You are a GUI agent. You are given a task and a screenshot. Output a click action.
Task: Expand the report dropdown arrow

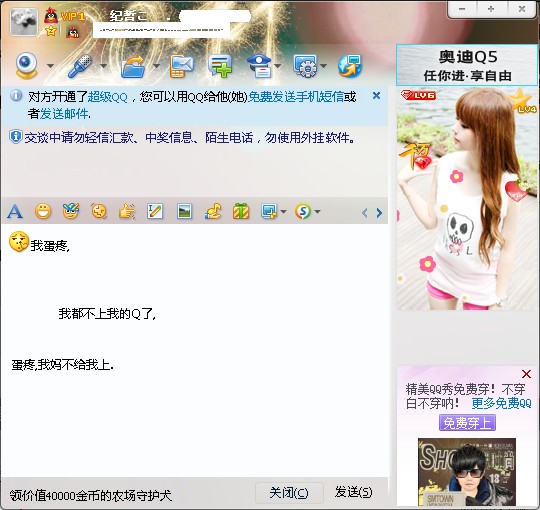click(278, 65)
